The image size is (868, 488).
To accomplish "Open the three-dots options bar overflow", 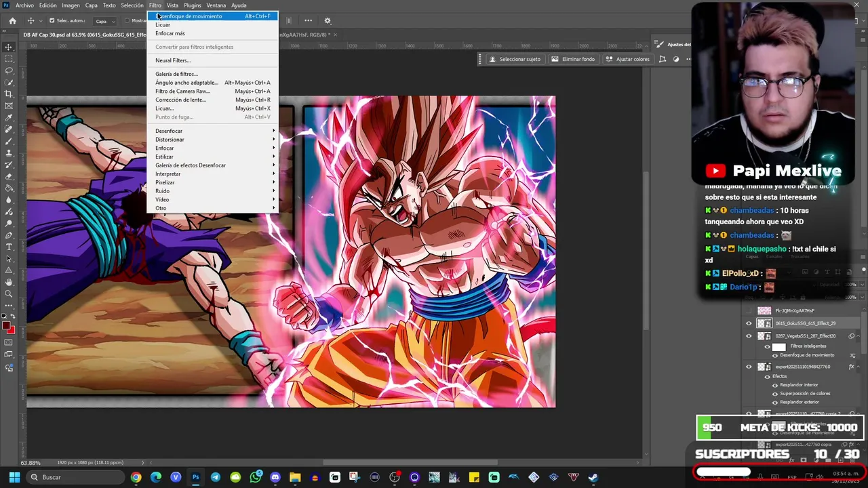I will [308, 21].
